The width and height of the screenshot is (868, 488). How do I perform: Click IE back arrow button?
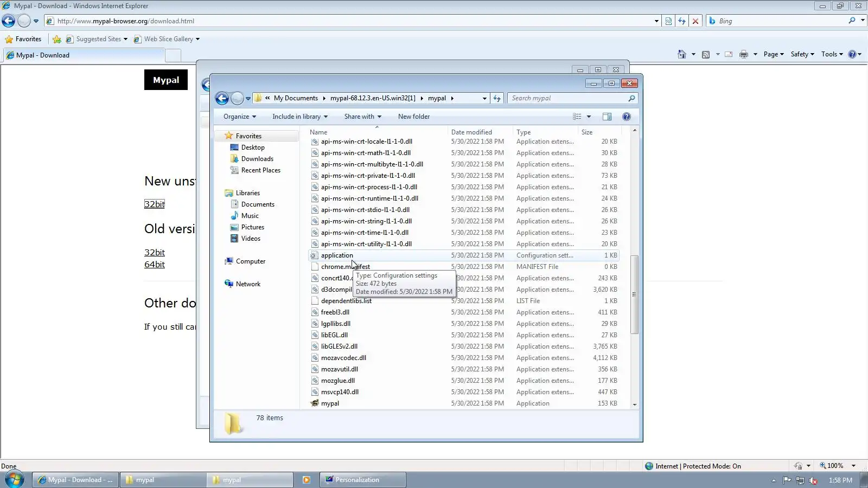9,21
